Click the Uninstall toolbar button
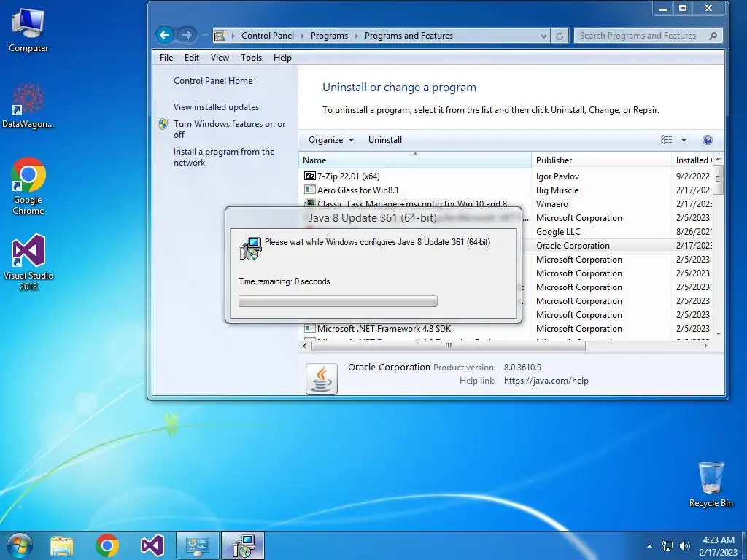Image resolution: width=747 pixels, height=560 pixels. (x=385, y=140)
